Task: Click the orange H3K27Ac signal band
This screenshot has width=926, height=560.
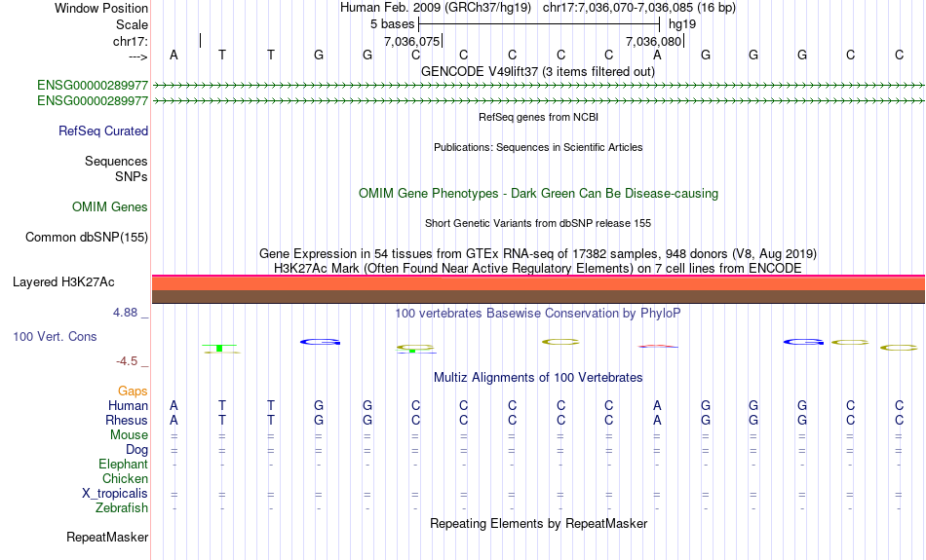Action: point(538,283)
